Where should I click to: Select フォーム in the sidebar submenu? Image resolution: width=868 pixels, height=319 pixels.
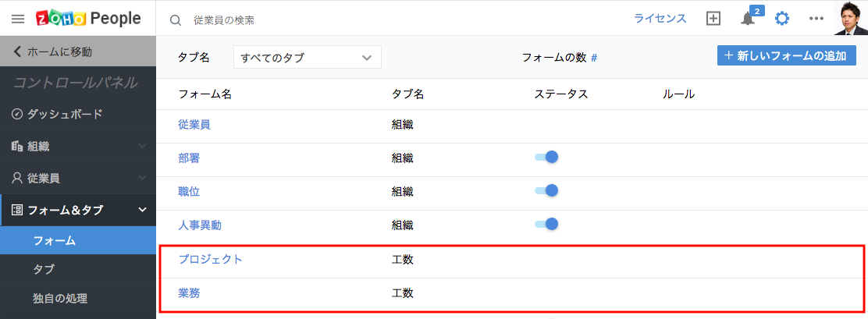click(x=78, y=240)
